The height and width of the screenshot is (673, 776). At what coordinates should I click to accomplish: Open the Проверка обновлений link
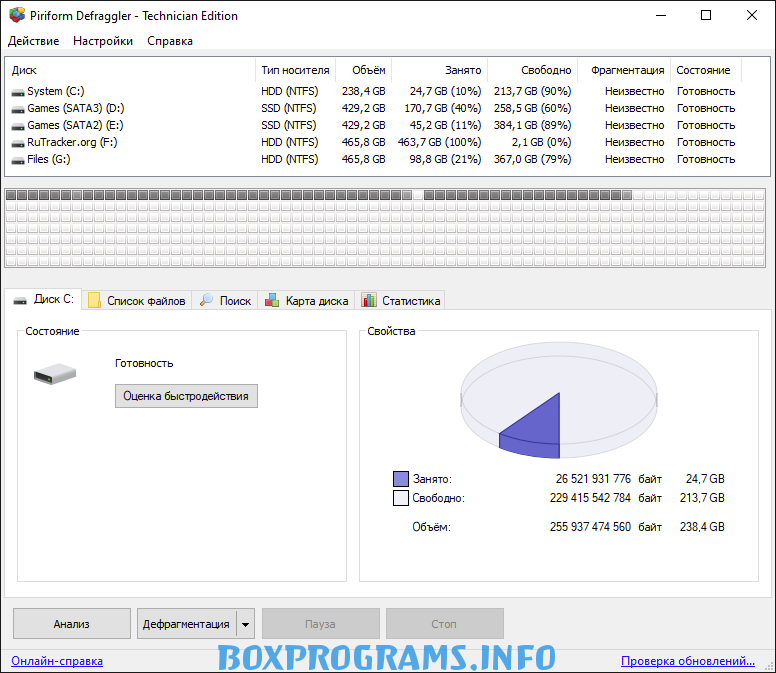coord(688,661)
